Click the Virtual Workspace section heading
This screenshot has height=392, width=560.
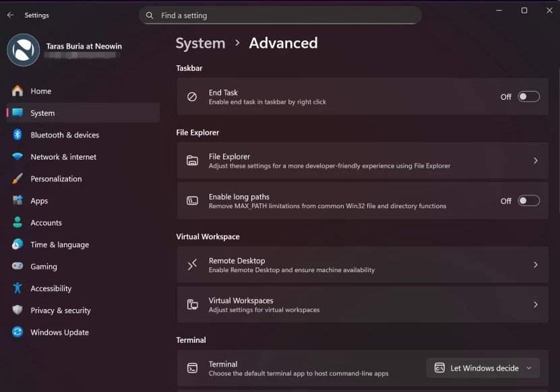coord(208,236)
